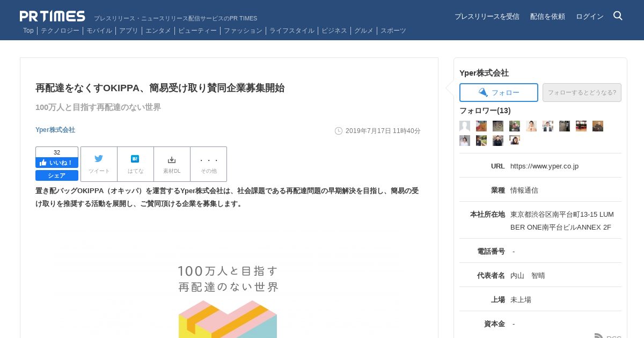Open the ビジネス category
This screenshot has height=338, width=644.
coord(334,31)
